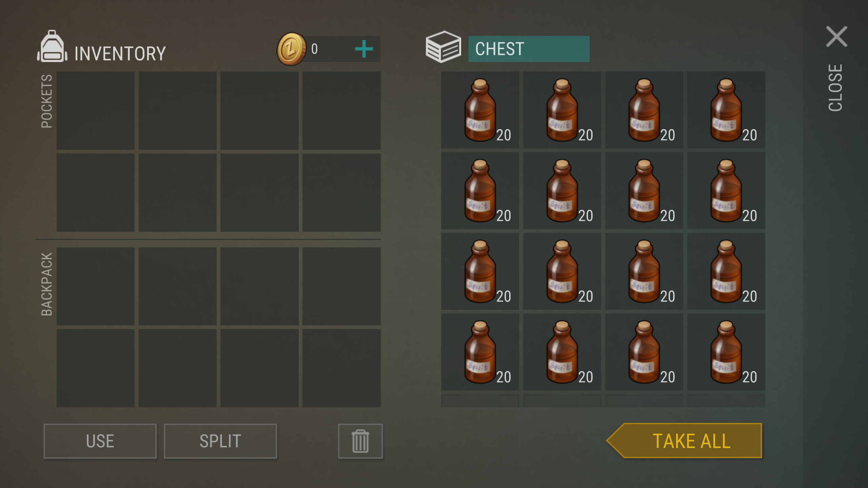
Task: Select last empty slot in backpack bottom row
Action: [x=341, y=368]
